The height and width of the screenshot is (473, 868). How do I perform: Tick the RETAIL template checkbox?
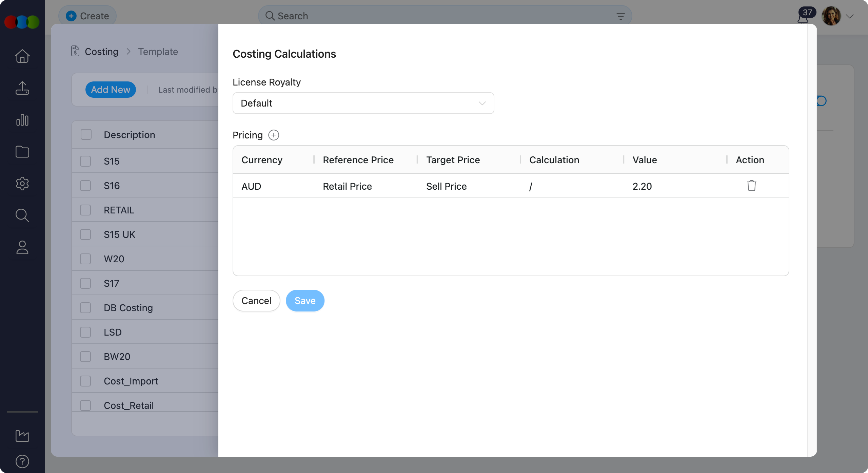click(x=85, y=210)
